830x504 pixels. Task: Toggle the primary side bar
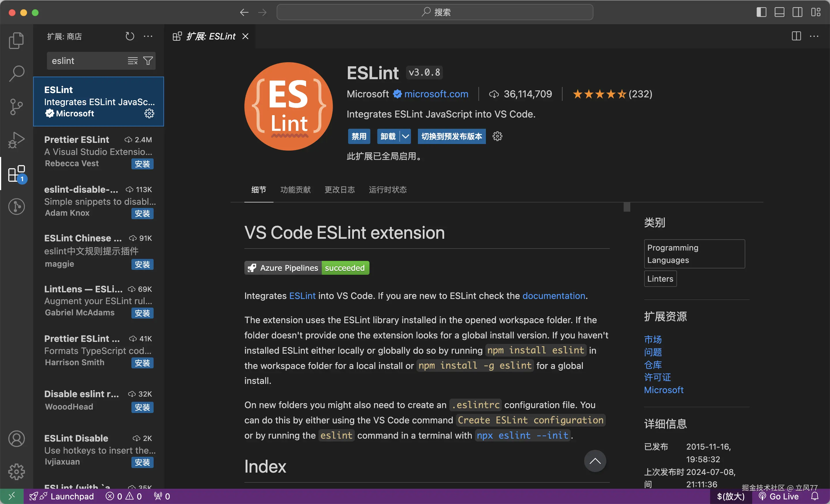(x=761, y=12)
